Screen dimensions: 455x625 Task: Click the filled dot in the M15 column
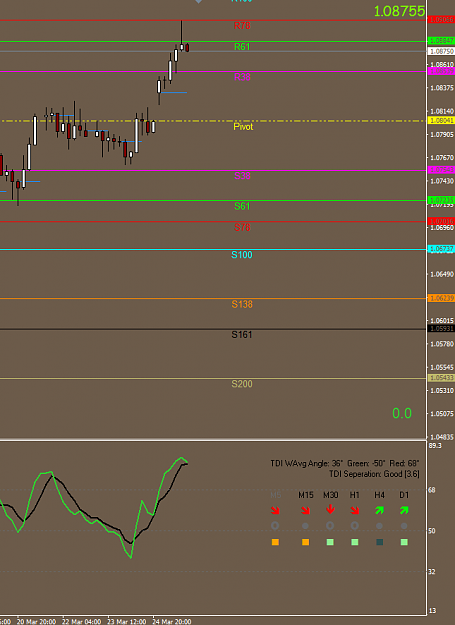[306, 526]
